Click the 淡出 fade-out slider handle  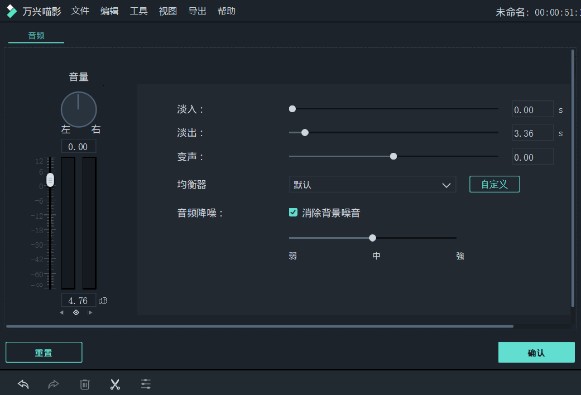(x=305, y=132)
